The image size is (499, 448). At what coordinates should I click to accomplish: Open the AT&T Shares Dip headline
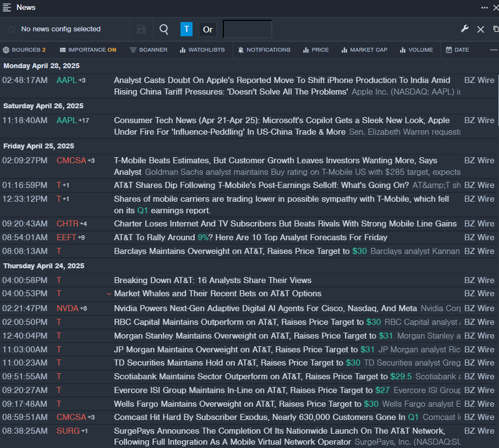point(261,185)
